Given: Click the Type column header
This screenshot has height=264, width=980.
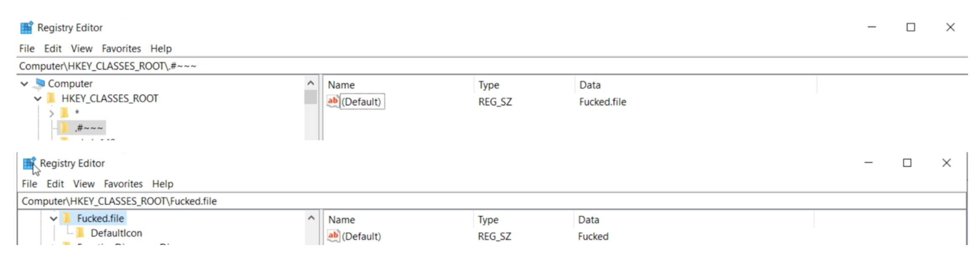Looking at the screenshot, I should coord(489,84).
